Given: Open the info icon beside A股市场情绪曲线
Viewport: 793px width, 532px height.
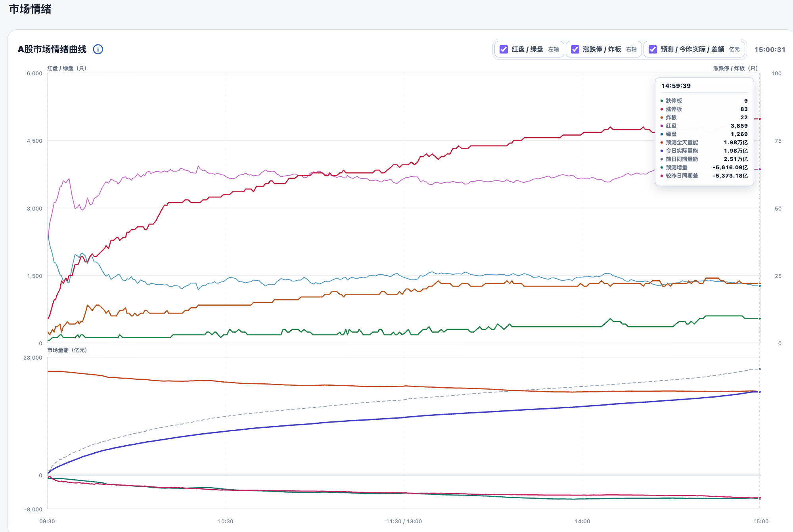Looking at the screenshot, I should (x=98, y=49).
